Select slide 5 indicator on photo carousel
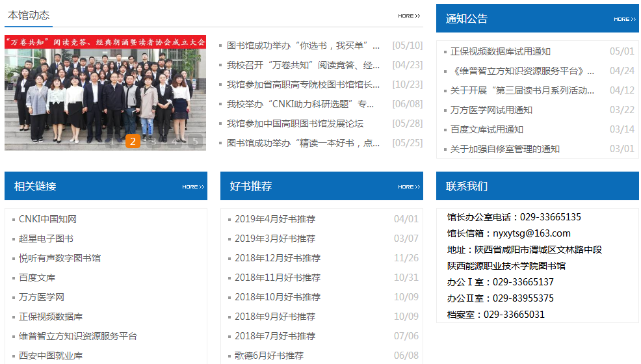Image resolution: width=641 pixels, height=364 pixels. tap(196, 142)
